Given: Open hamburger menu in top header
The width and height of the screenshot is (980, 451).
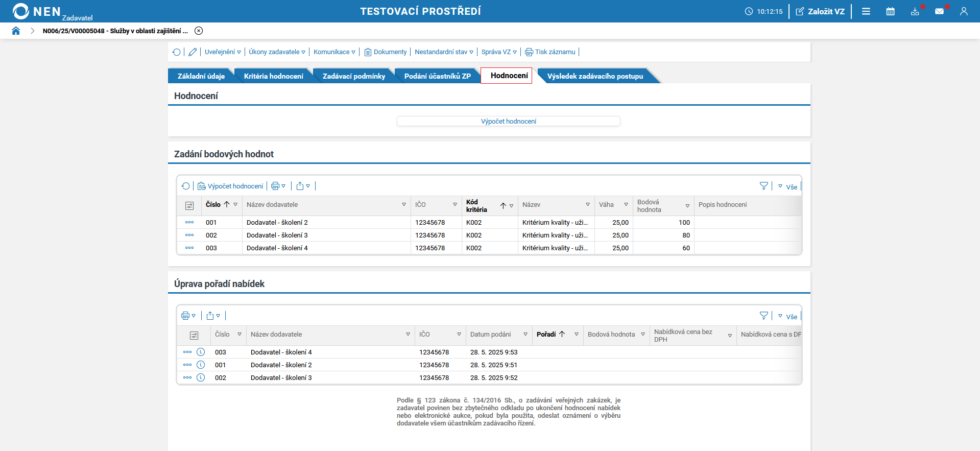Looking at the screenshot, I should coord(866,11).
